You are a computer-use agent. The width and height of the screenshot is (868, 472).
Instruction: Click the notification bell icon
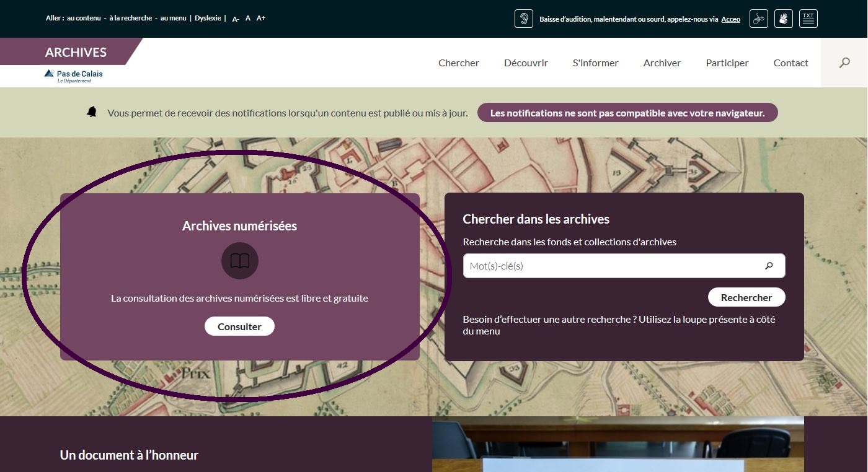pos(92,112)
